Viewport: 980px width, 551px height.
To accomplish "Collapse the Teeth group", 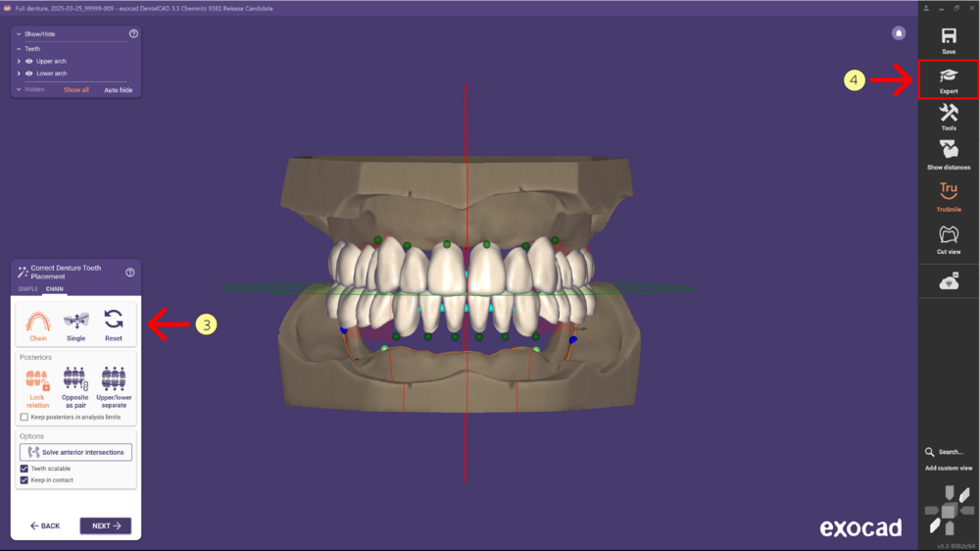I will coord(19,49).
